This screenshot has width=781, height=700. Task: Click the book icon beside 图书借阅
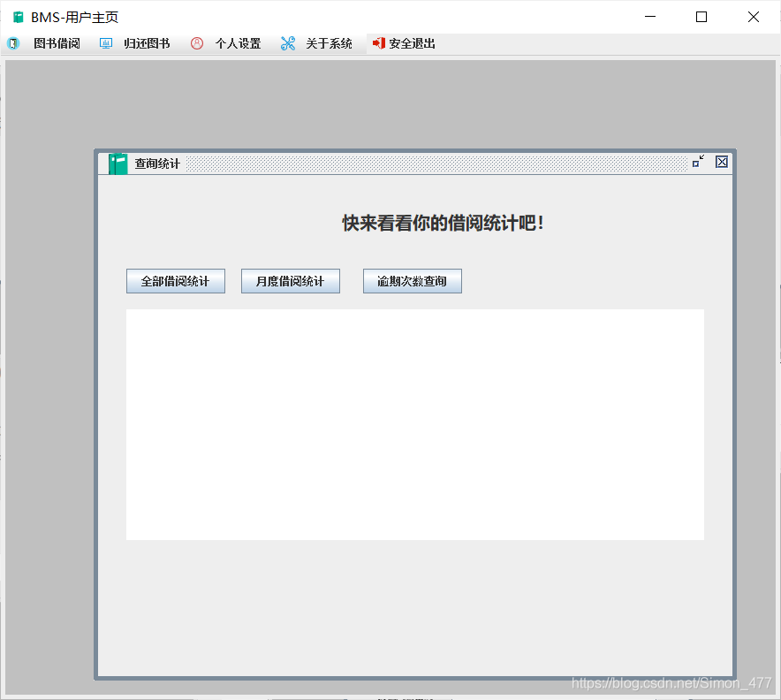[13, 43]
